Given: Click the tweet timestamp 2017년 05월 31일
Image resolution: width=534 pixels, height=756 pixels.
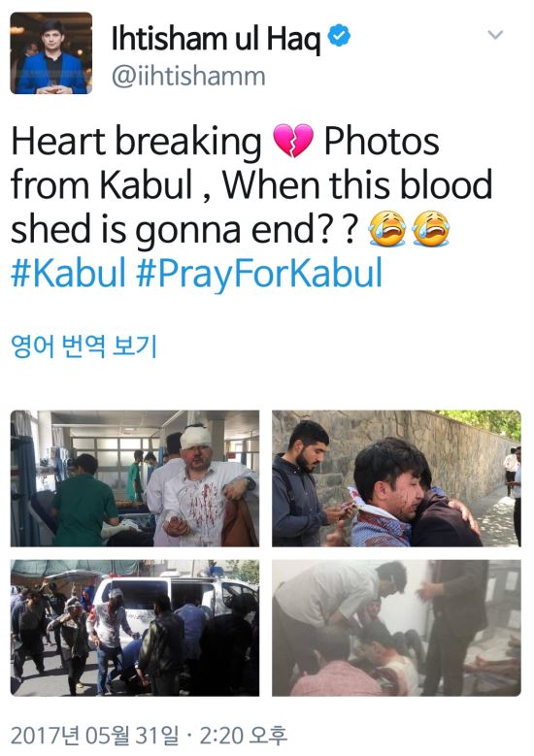Looking at the screenshot, I should pyautogui.click(x=94, y=736).
